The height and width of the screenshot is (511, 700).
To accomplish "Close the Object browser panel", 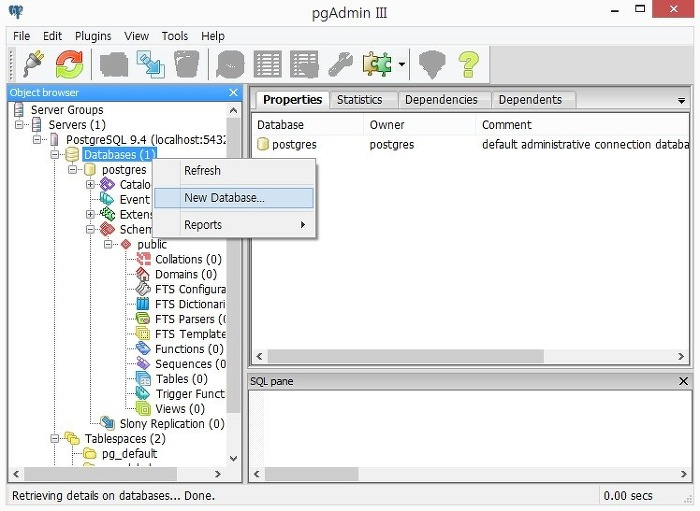I will 233,92.
